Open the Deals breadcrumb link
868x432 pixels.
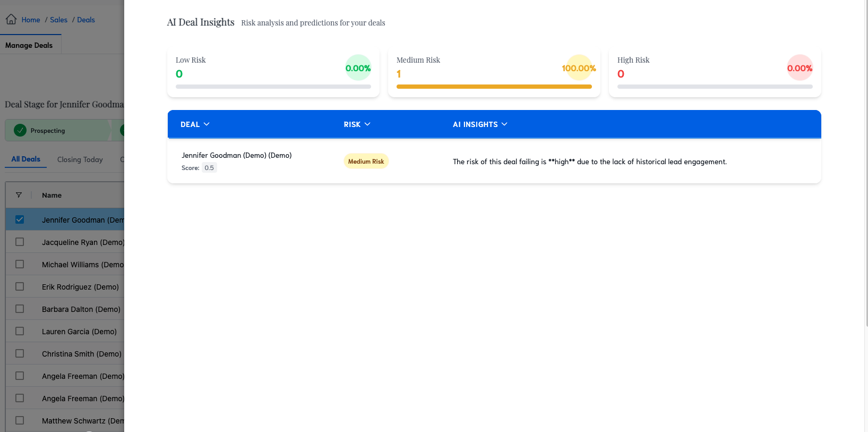(86, 20)
